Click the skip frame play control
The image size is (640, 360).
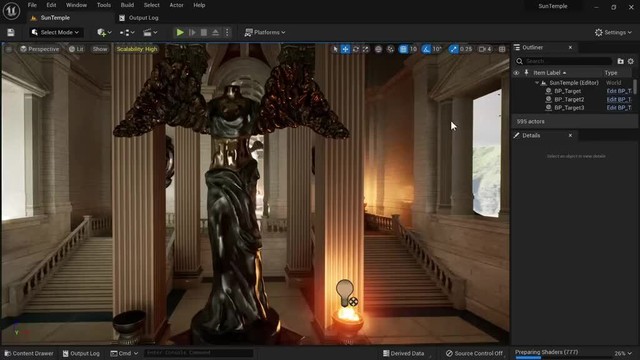coord(192,32)
